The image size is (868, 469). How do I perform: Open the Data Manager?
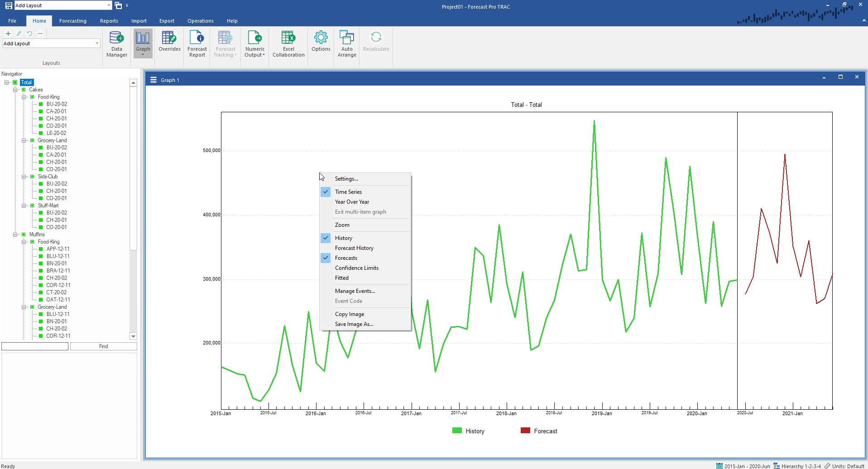click(117, 44)
